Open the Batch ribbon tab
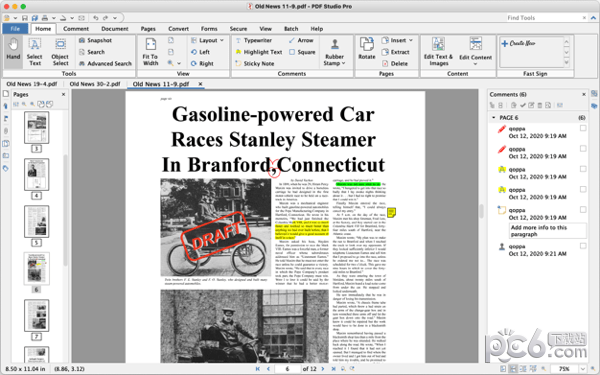The height and width of the screenshot is (375, 600). 291,29
